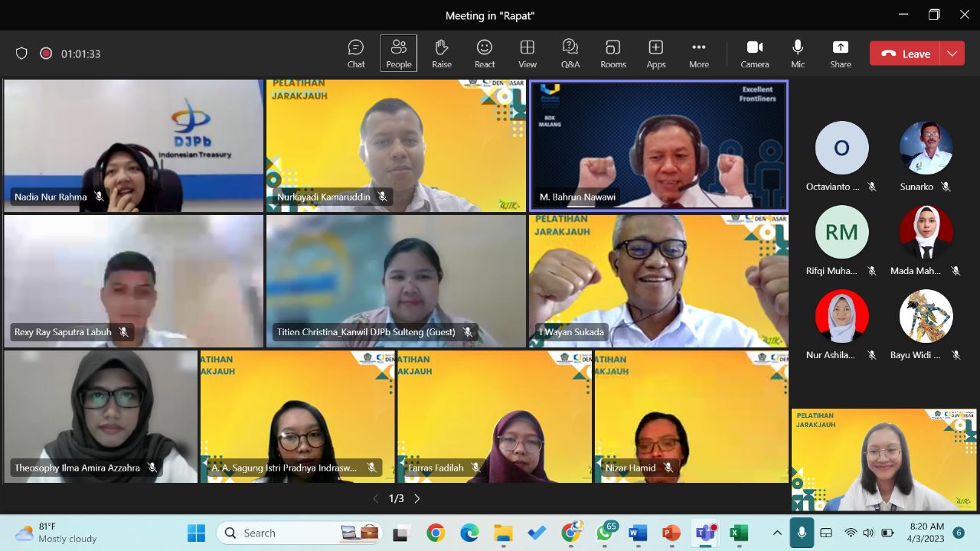Open the View layout options
Screen dimensions: 980x551
528,54
